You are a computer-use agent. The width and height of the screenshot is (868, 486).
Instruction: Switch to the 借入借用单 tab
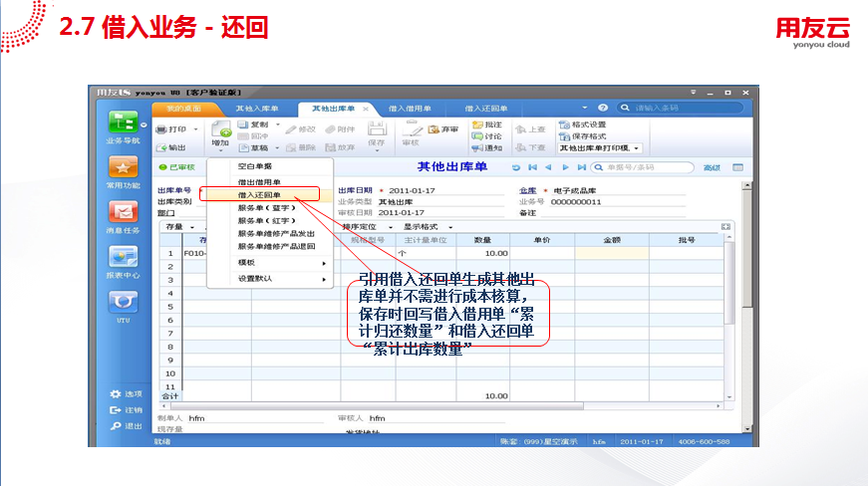point(410,109)
